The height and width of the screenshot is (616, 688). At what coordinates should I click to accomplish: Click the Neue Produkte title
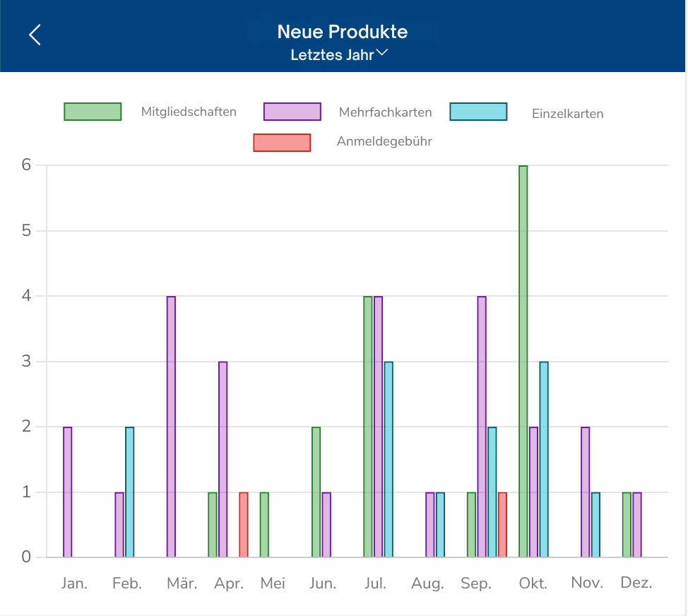343,32
